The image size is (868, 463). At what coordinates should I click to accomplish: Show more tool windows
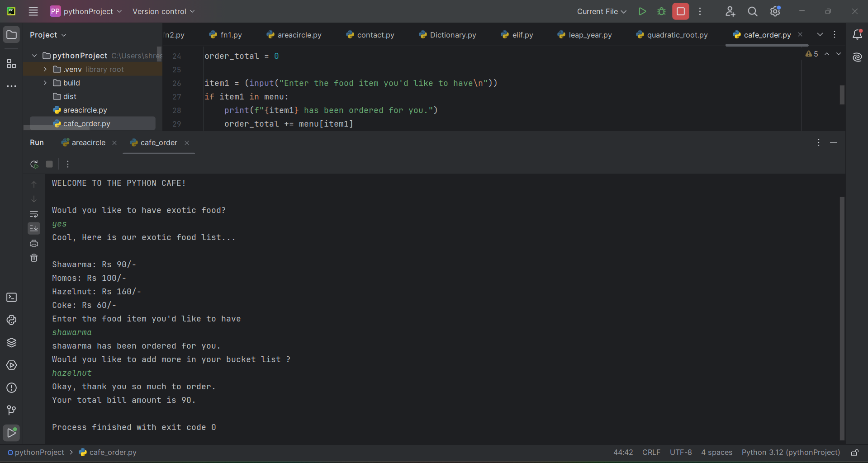click(x=12, y=86)
